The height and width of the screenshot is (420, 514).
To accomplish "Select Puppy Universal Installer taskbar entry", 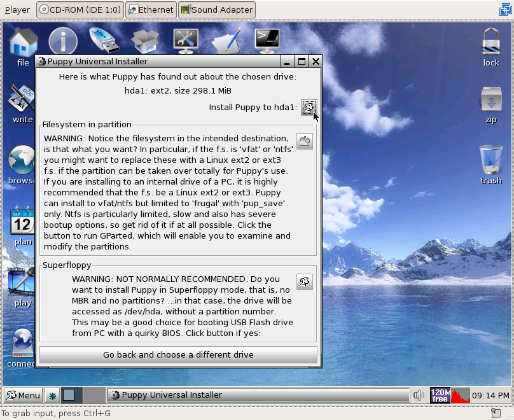I will tap(258, 395).
